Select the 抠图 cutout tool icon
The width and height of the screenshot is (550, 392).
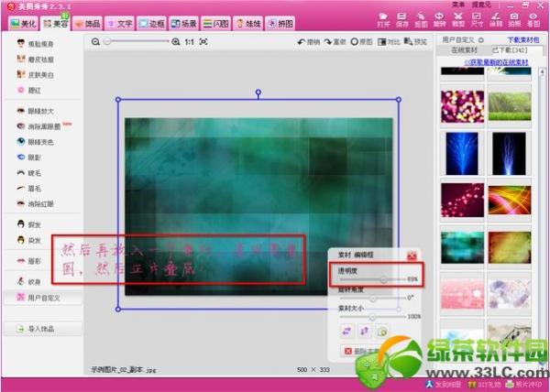(x=421, y=20)
